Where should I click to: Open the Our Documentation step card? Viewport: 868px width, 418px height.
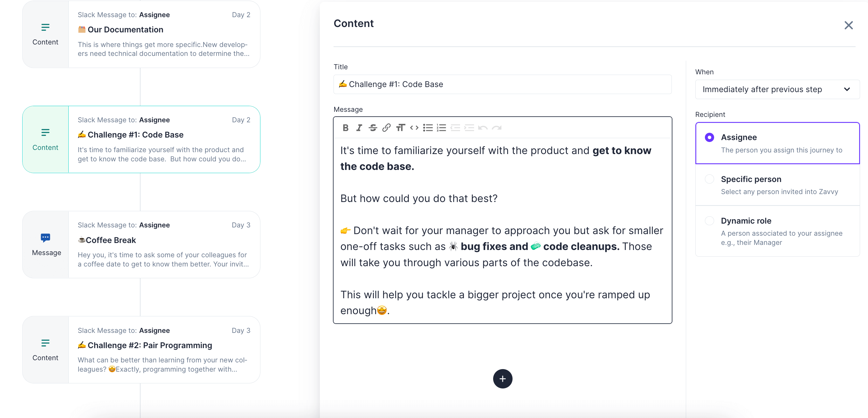(141, 34)
